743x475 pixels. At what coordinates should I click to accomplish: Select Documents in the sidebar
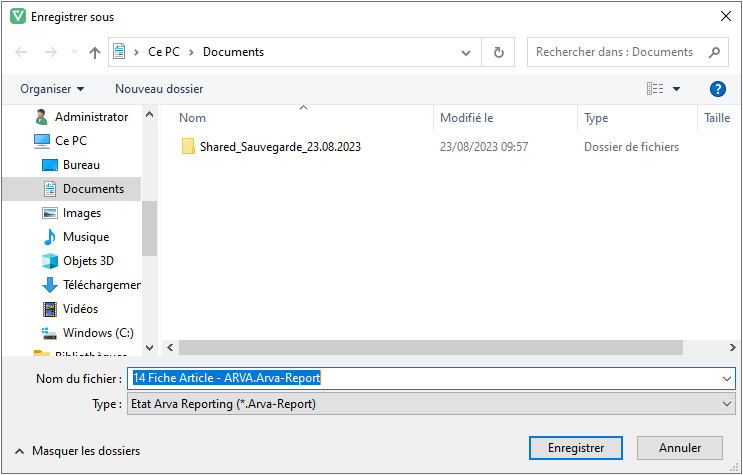[x=72, y=189]
